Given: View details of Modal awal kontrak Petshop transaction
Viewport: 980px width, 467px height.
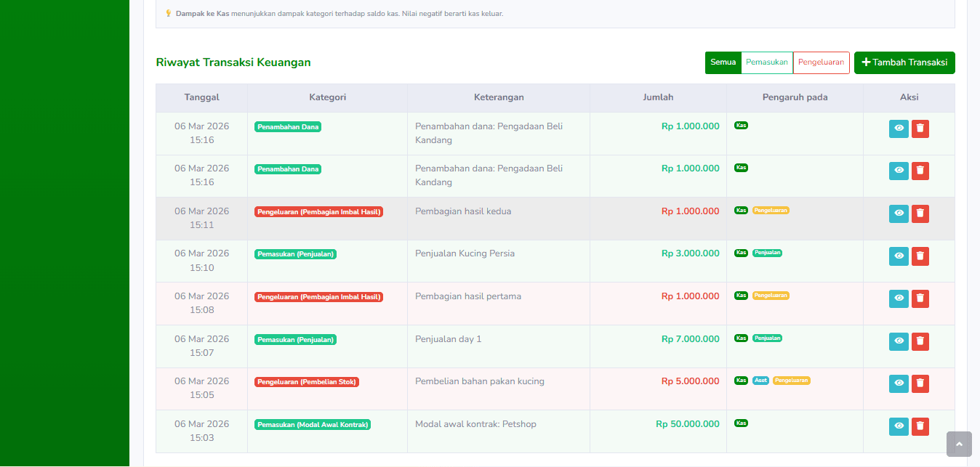Looking at the screenshot, I should click(x=899, y=426).
